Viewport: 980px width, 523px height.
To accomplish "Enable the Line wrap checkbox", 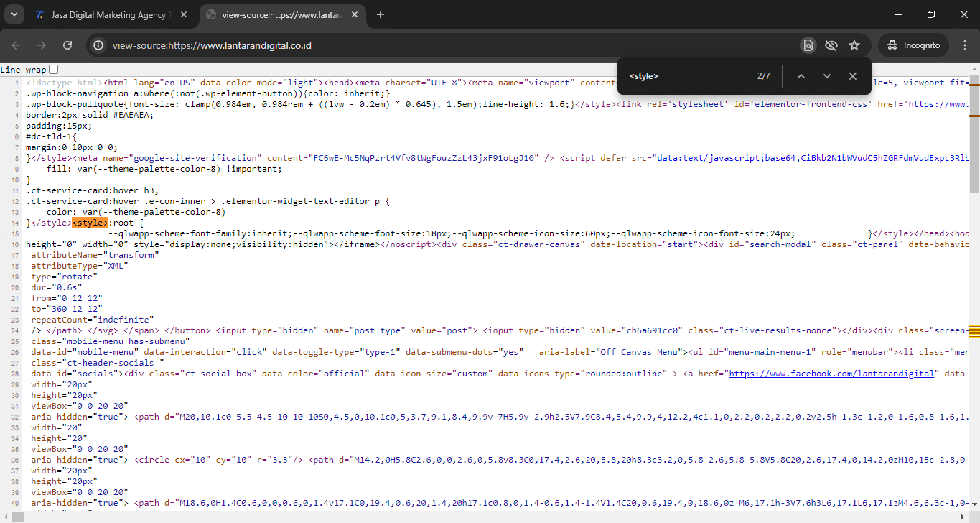I will [x=54, y=70].
